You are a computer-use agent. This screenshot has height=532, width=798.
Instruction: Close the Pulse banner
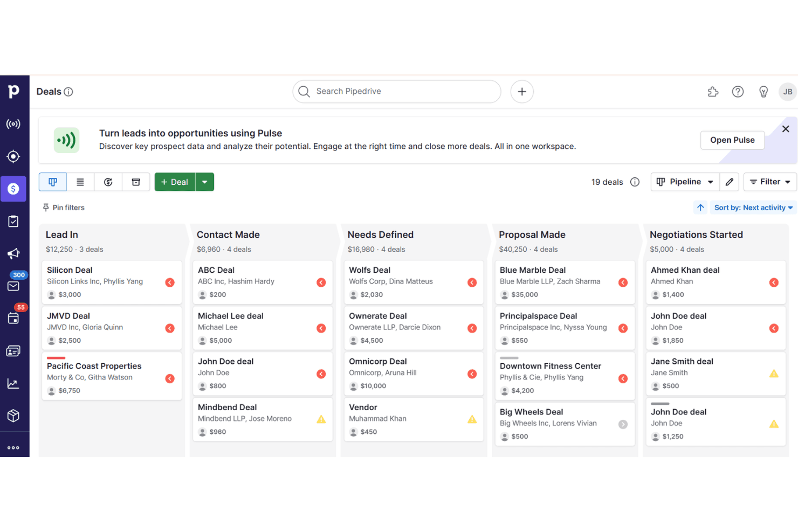click(x=786, y=129)
